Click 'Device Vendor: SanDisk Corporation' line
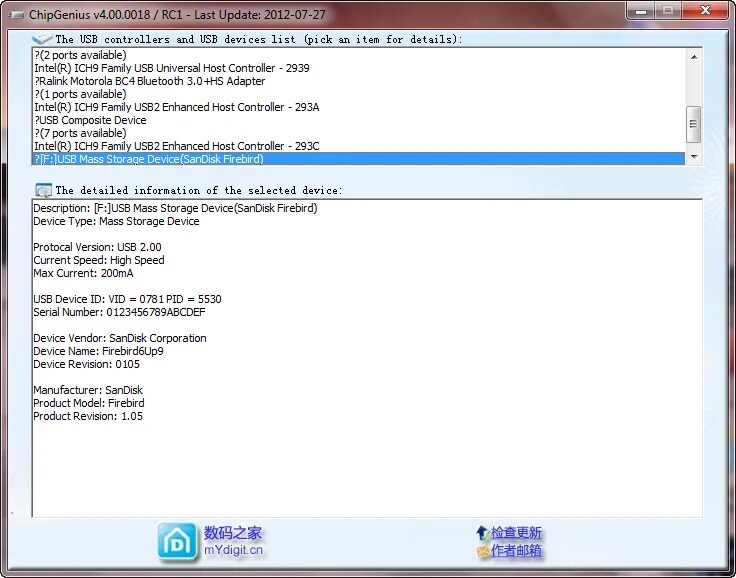This screenshot has width=736, height=578. [120, 338]
